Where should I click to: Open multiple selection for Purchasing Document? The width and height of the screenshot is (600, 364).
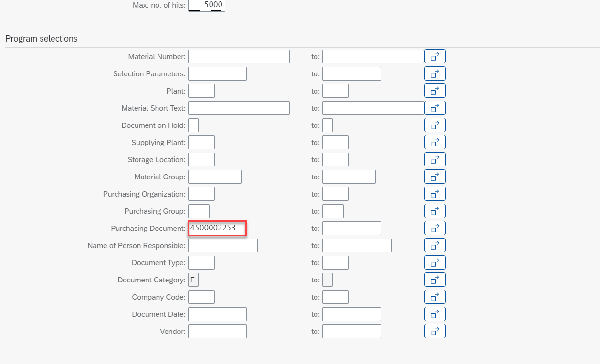[435, 228]
